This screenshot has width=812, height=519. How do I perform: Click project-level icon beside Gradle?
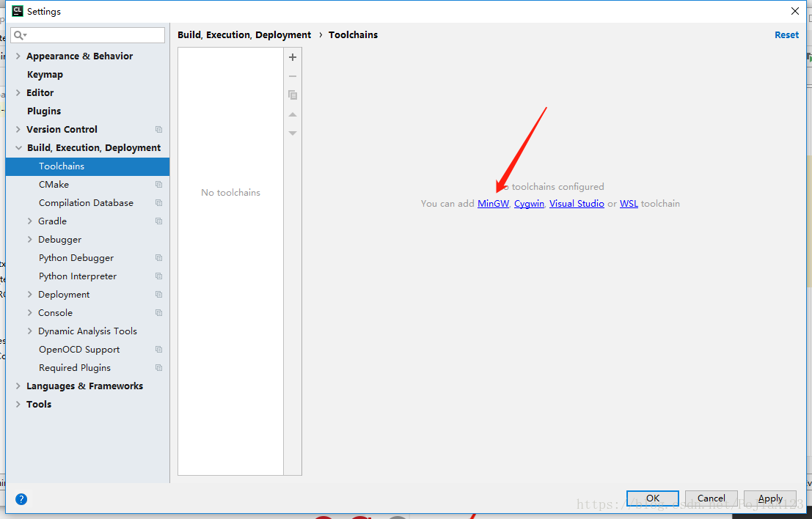159,221
